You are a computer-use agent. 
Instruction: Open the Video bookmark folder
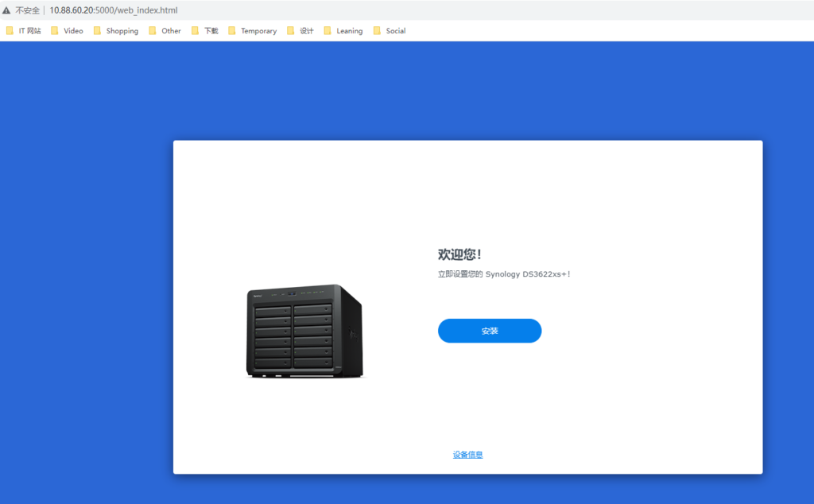pos(67,31)
